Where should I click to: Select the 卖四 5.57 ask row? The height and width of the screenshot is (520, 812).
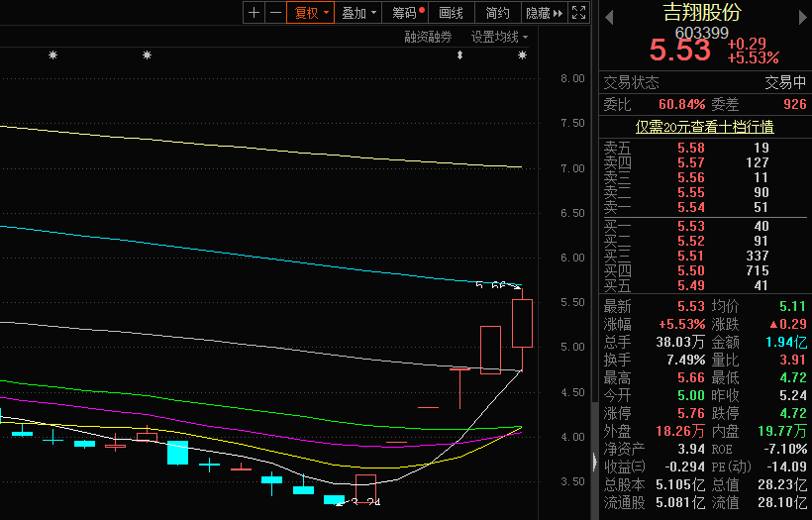(x=705, y=162)
